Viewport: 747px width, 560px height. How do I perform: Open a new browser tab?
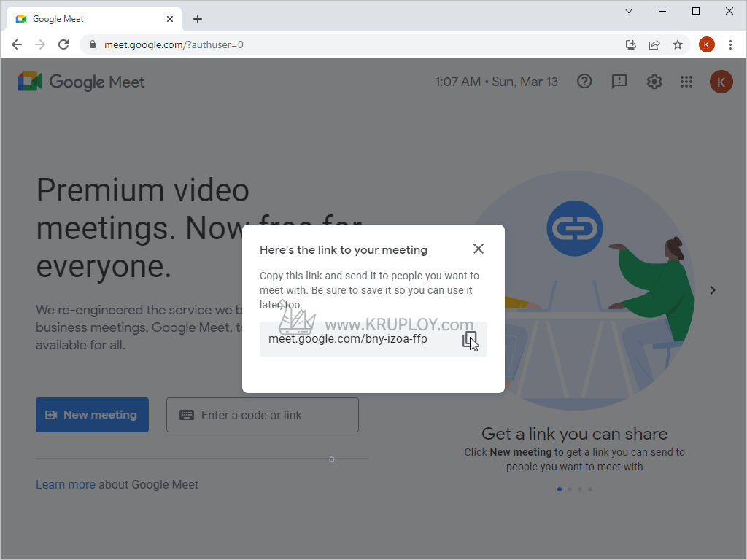click(198, 19)
